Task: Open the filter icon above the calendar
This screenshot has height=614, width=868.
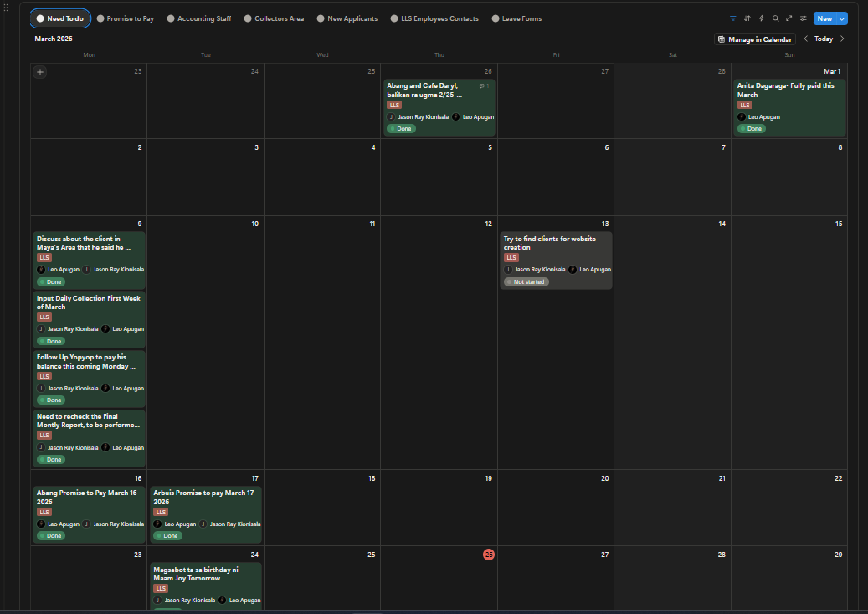Action: 733,18
